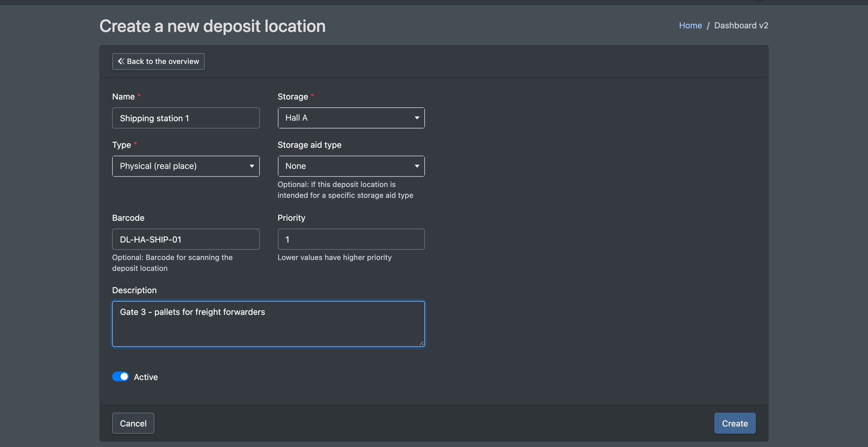
Task: Focus the Name input field
Action: click(x=186, y=118)
